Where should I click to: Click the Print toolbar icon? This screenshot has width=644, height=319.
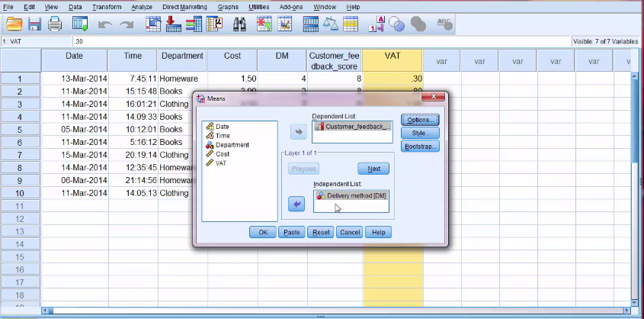55,24
